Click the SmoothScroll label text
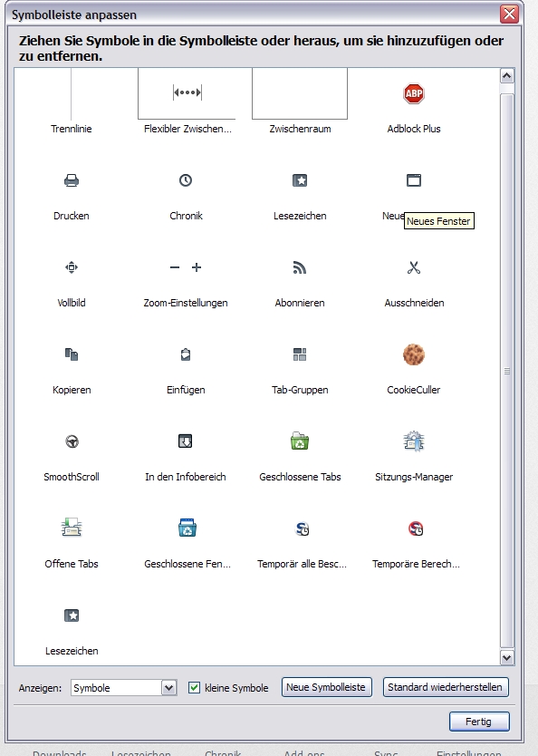Image resolution: width=538 pixels, height=756 pixels. [x=72, y=477]
